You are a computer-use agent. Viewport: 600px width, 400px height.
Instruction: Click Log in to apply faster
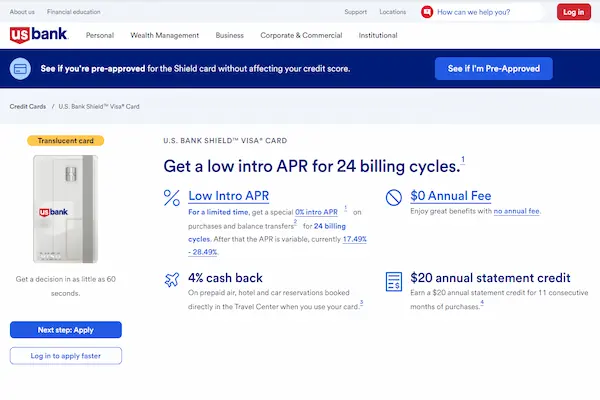point(66,356)
